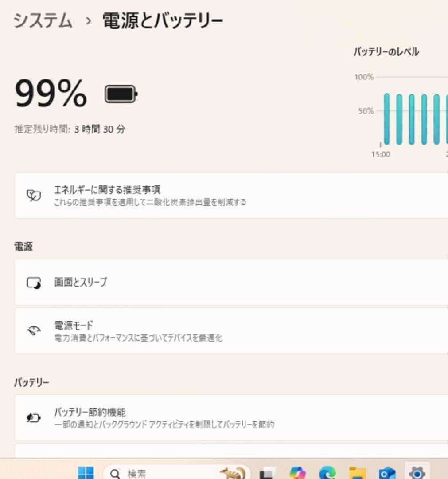
Task: Click the power mode gauge icon
Action: 34,330
